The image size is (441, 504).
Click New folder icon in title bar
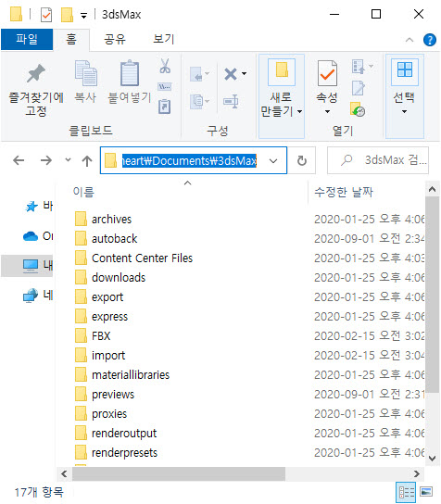[67, 15]
